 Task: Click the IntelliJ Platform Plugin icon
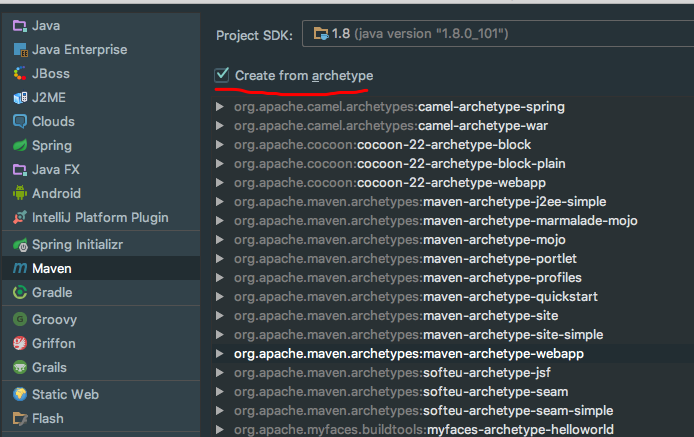pyautogui.click(x=20, y=217)
